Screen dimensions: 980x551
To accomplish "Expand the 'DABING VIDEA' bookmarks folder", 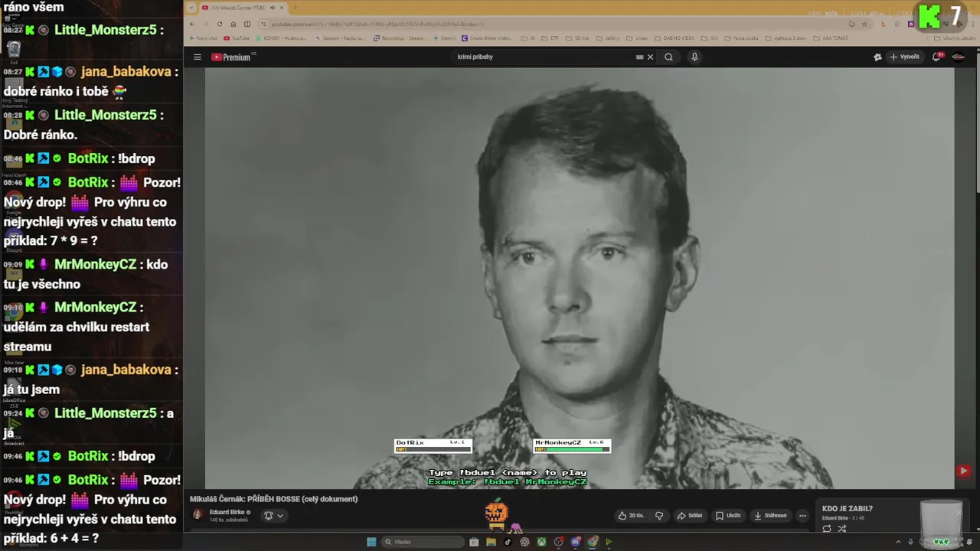I will 674,37.
